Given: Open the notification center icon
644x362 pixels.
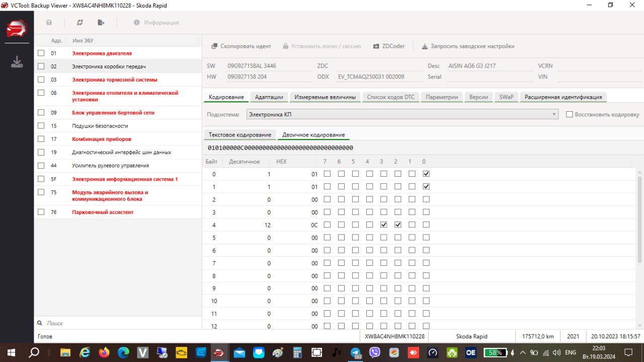Looking at the screenshot, I should click(x=628, y=352).
